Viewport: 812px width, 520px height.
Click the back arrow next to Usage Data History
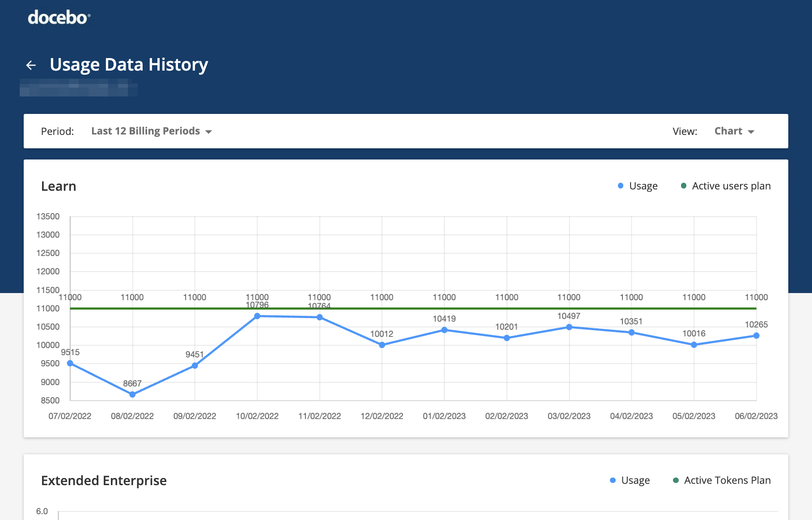[31, 65]
